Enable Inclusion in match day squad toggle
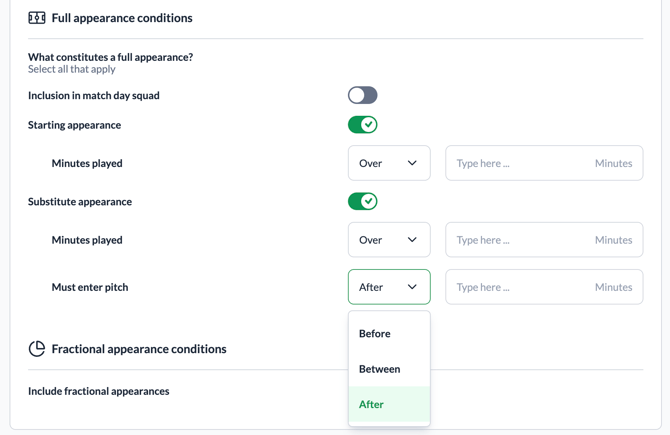670x435 pixels. [x=362, y=95]
